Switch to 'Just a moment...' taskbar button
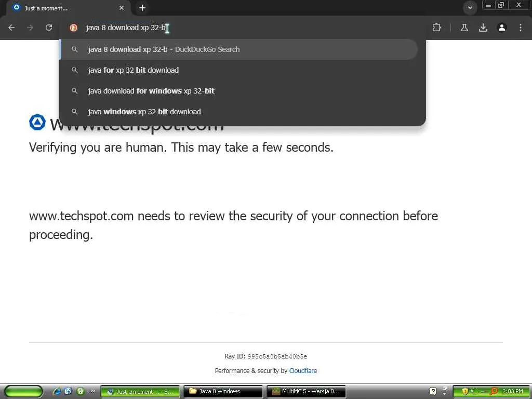This screenshot has height=399, width=532. 140,392
